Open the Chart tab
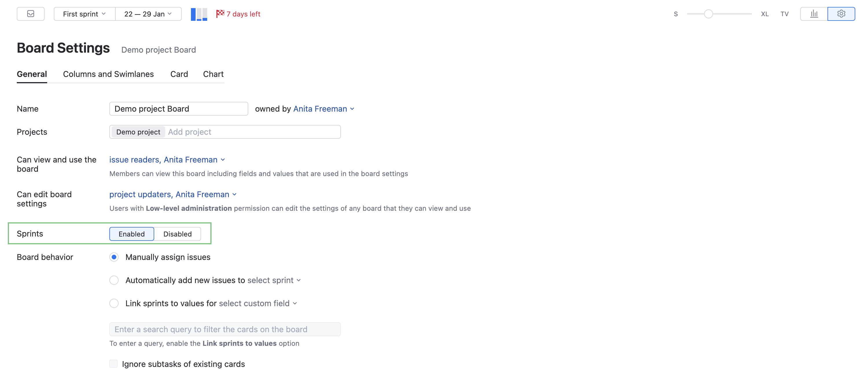This screenshot has height=388, width=868. [x=213, y=74]
